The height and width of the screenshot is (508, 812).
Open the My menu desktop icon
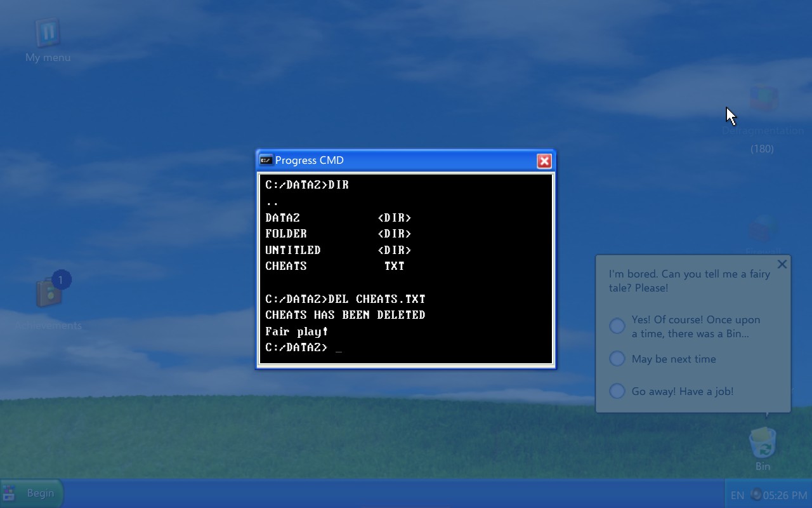click(x=48, y=33)
